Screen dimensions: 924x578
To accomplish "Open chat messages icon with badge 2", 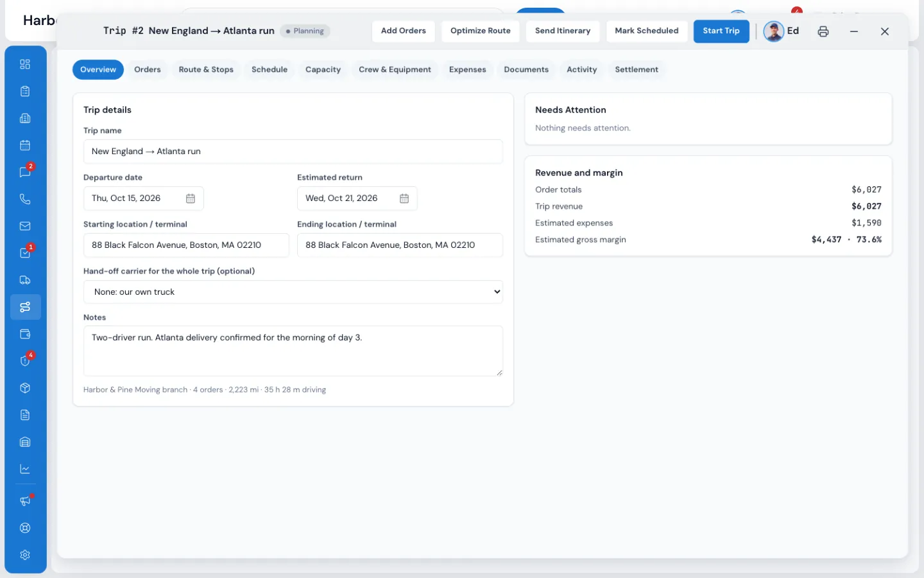I will 25,172.
